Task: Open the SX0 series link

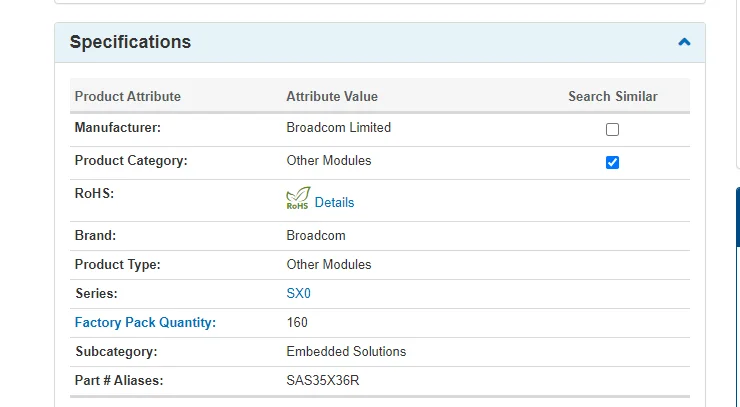Action: coord(299,294)
